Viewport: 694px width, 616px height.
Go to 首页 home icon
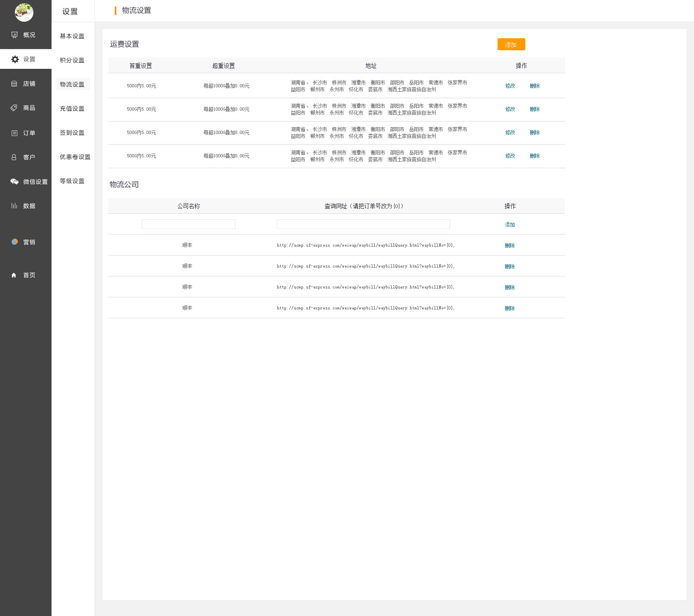coord(14,275)
